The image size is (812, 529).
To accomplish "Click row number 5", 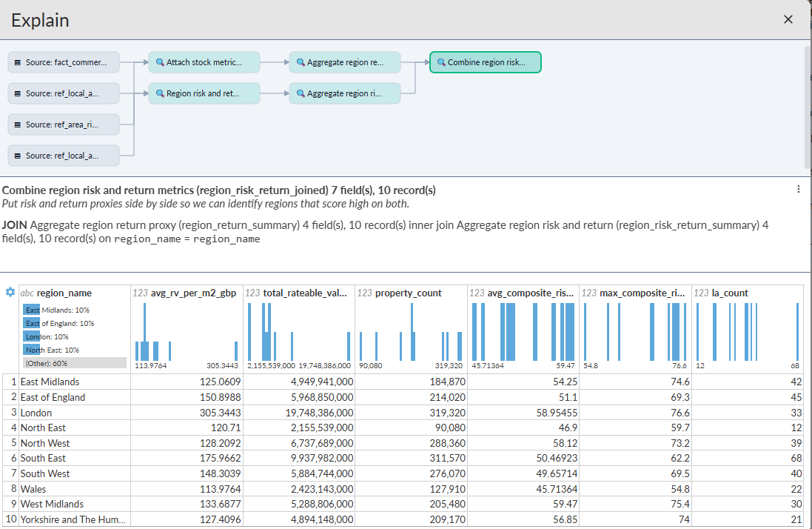I will pyautogui.click(x=11, y=444).
